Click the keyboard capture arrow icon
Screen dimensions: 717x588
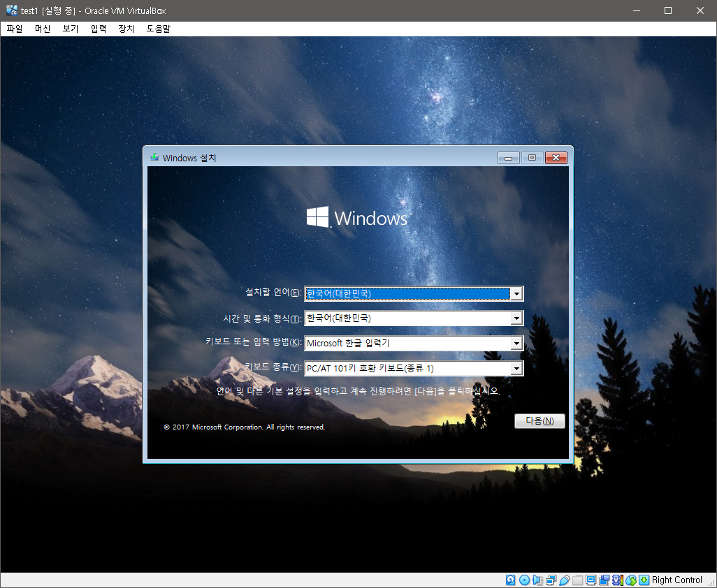(x=644, y=580)
